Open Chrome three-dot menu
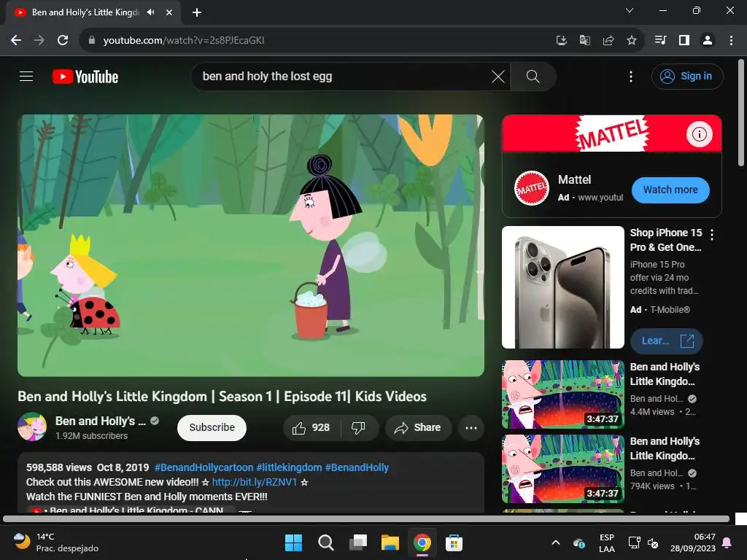This screenshot has width=747, height=560. [x=731, y=41]
